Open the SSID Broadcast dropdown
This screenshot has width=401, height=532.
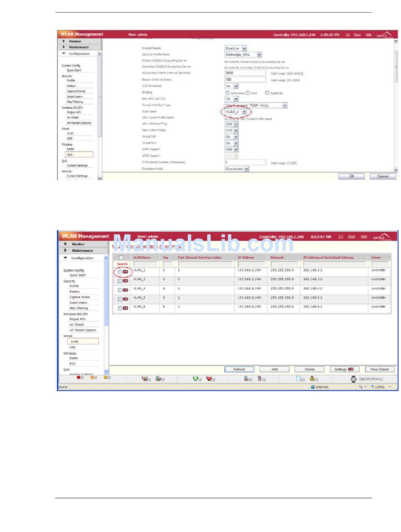231,86
